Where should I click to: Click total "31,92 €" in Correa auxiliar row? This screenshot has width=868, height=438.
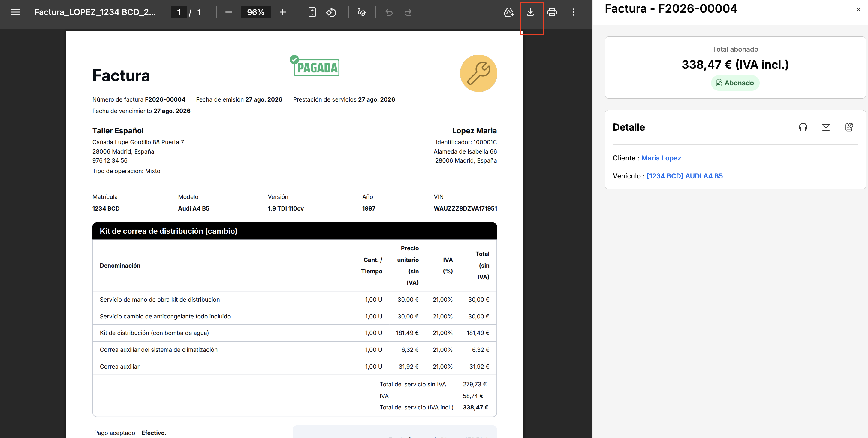pos(479,367)
